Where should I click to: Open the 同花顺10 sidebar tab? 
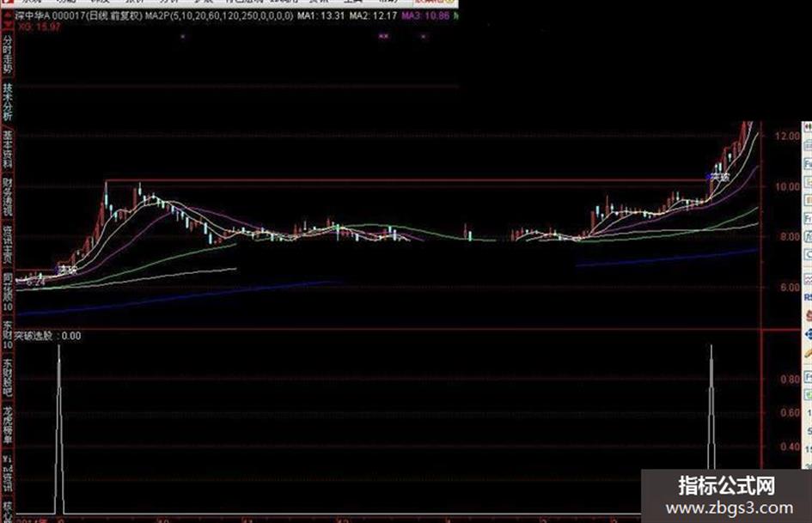(7, 291)
